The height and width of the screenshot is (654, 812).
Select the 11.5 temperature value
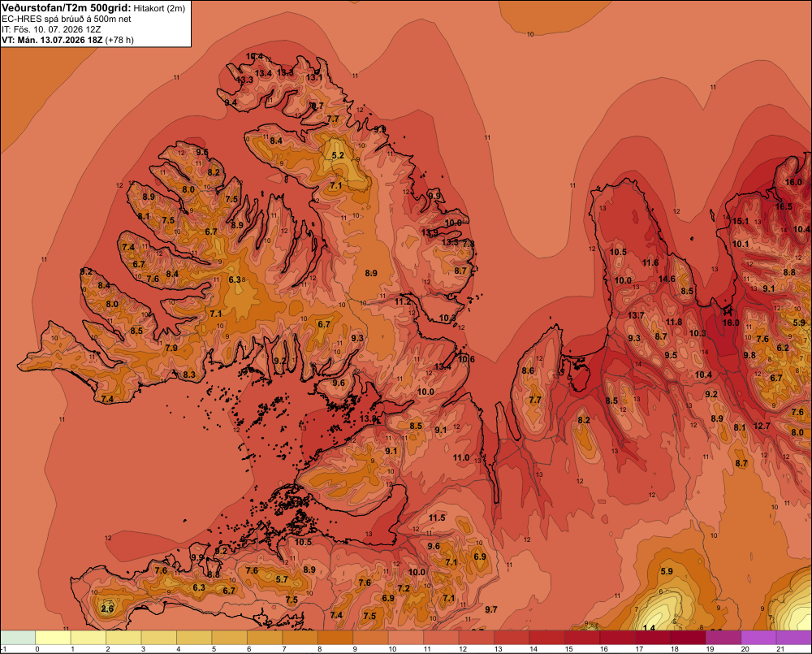point(437,518)
